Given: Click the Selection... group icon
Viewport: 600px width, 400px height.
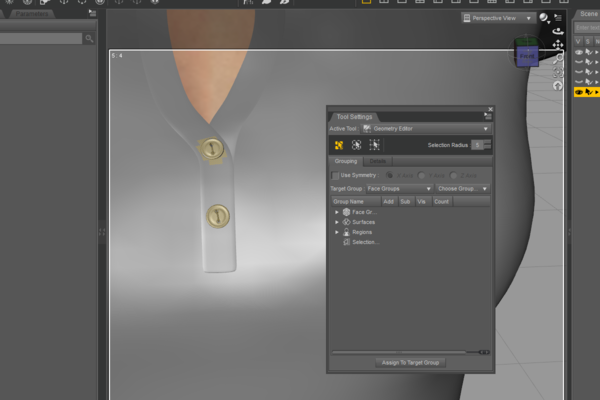Looking at the screenshot, I should pos(346,242).
